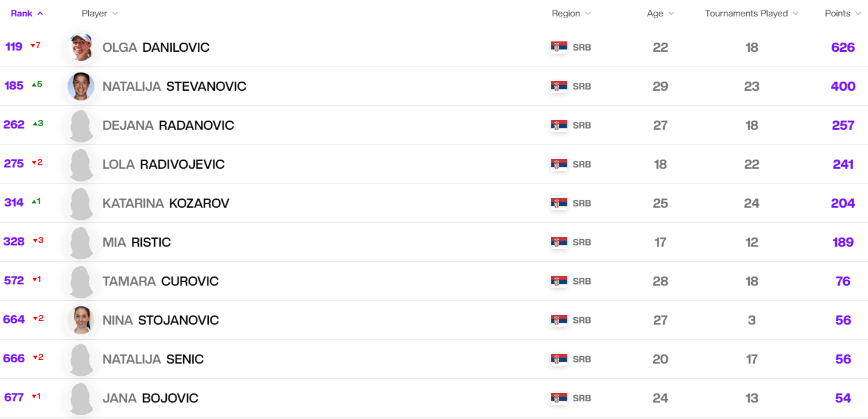Screen dimensions: 868x419
Task: Click Lola Radivojevic's placeholder avatar icon
Action: [x=81, y=164]
